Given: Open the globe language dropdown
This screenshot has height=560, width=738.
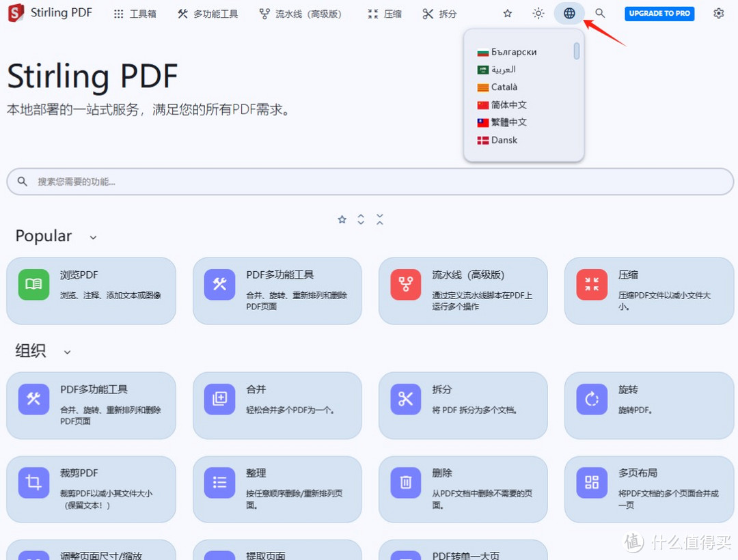Looking at the screenshot, I should pos(569,13).
